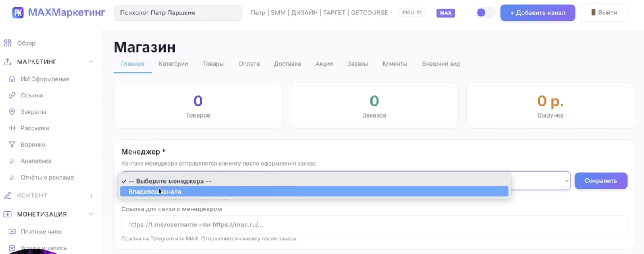The width and height of the screenshot is (644, 254).
Task: Open Закрепы in sidebar
Action: coord(33,112)
